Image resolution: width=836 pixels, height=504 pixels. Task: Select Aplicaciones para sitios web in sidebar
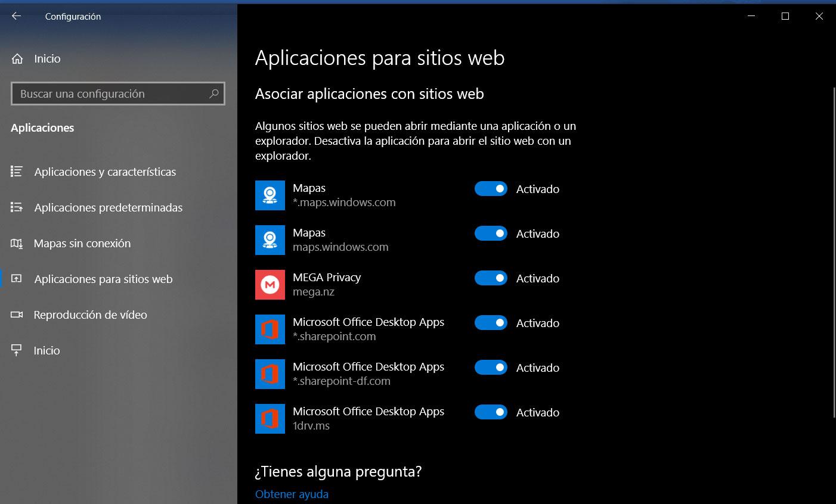click(118, 279)
